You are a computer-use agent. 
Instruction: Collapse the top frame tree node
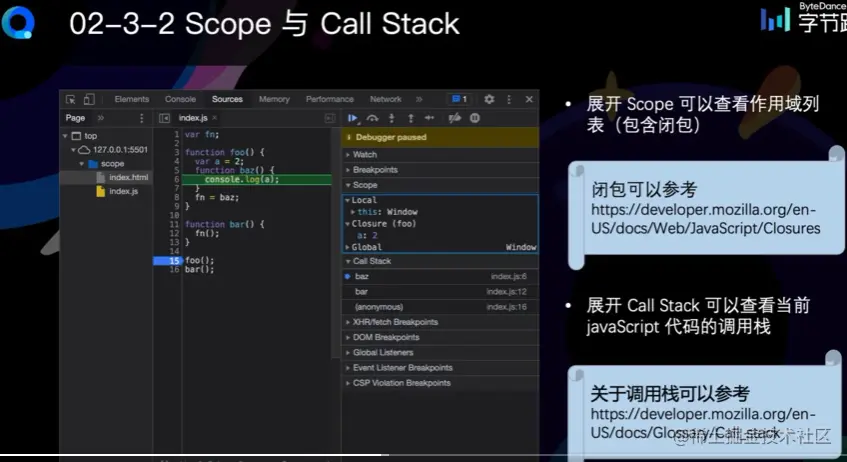click(x=65, y=136)
